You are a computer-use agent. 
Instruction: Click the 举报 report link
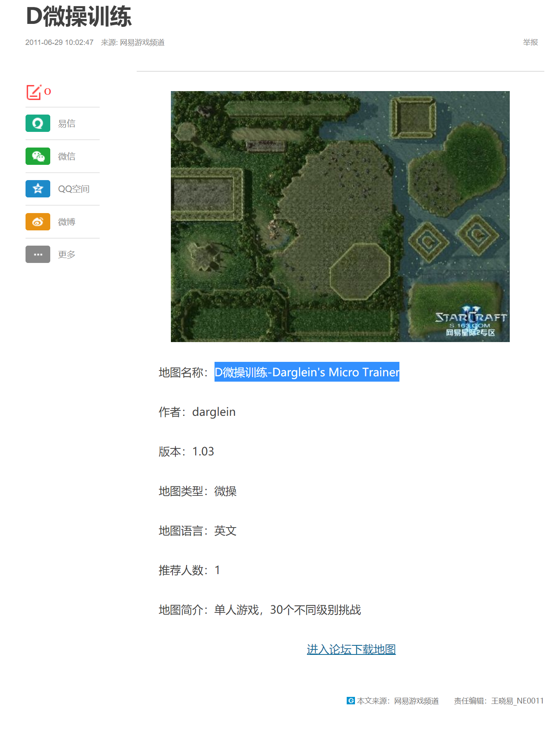[530, 42]
